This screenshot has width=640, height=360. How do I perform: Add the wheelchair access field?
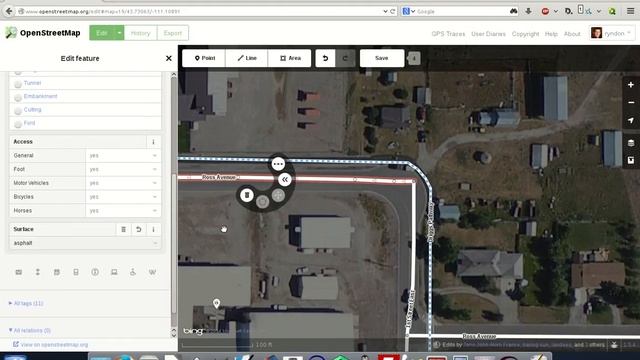[133, 272]
